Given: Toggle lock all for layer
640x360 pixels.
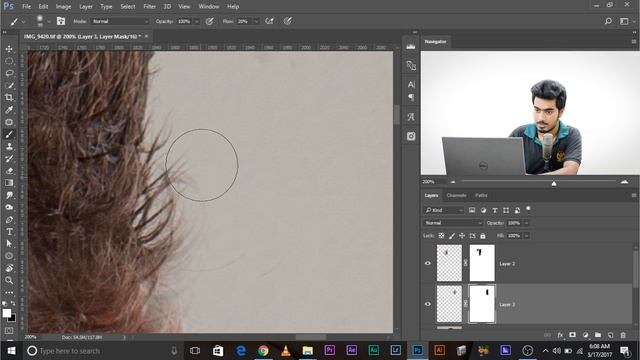Looking at the screenshot, I should pyautogui.click(x=483, y=236).
